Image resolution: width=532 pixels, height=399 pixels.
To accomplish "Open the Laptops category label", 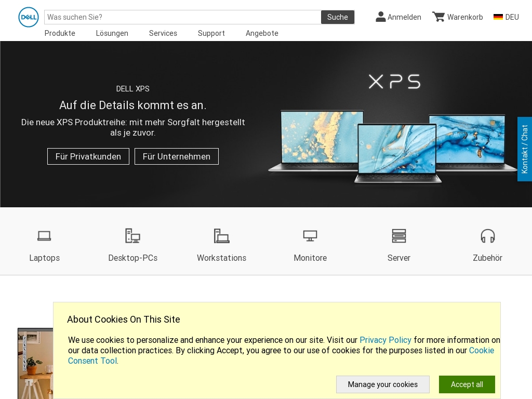I will pos(45,258).
